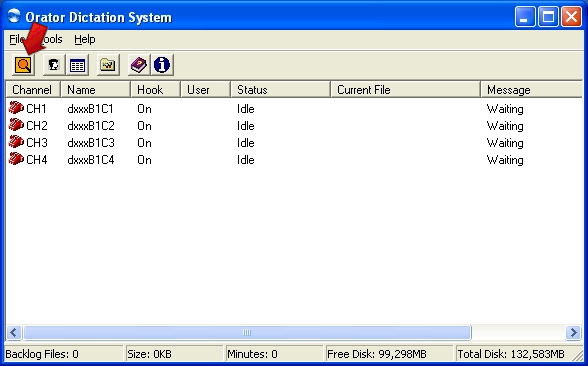Select the dxxxB1C2 name cell
The image size is (588, 366).
click(91, 126)
